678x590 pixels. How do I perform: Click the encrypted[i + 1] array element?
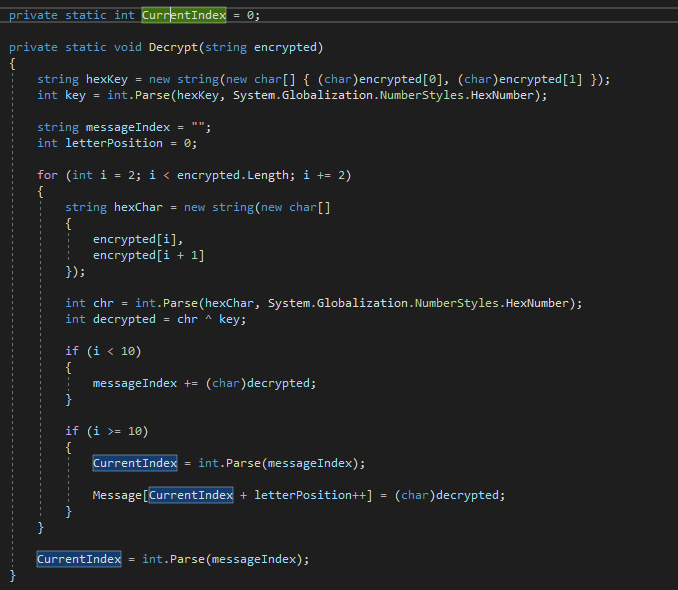pos(149,255)
